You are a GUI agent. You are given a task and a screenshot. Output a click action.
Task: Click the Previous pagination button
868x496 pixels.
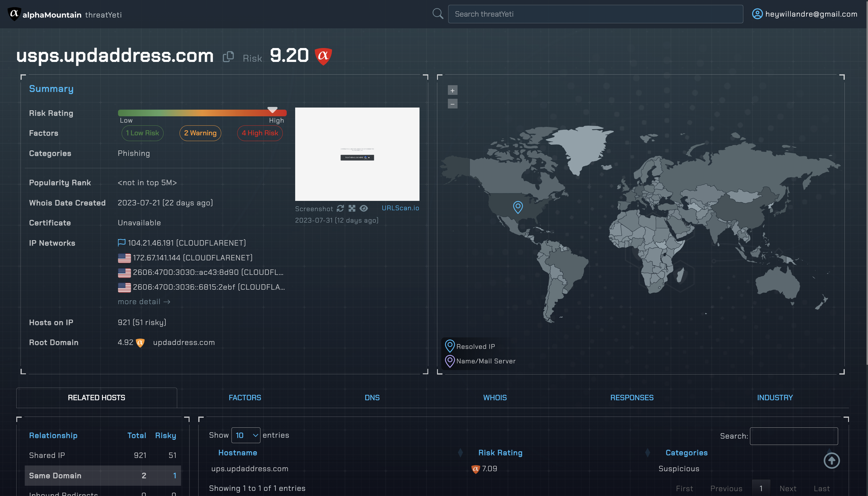pyautogui.click(x=726, y=488)
